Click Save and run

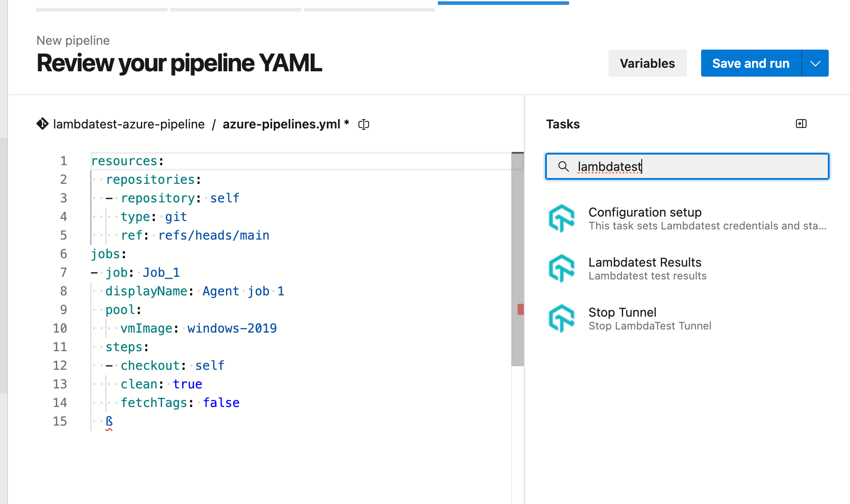[x=751, y=63]
